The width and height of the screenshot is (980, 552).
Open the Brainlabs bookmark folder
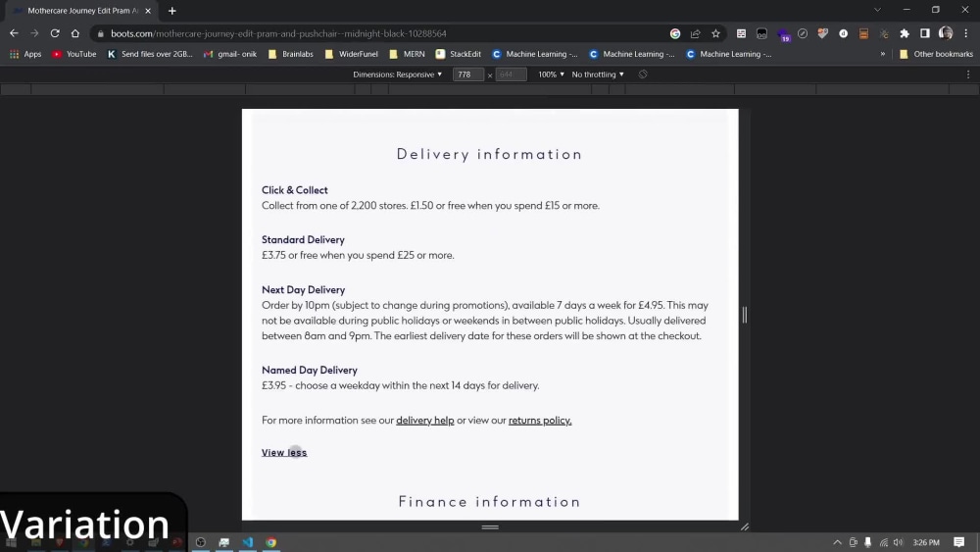[x=291, y=54]
